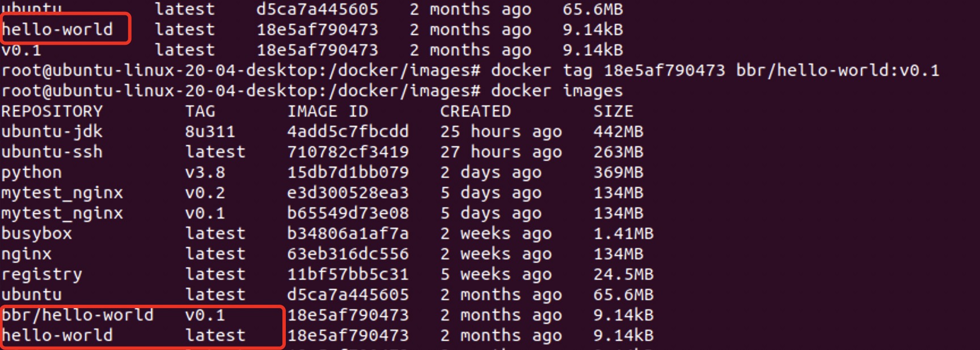Click the "5 weeks ago" created value
Screen dimensions: 980x350
click(496, 275)
